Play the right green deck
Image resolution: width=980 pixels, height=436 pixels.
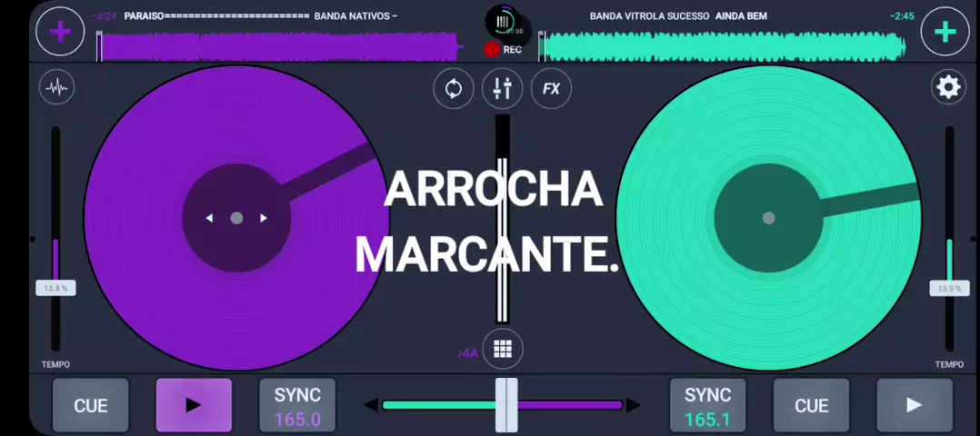click(x=914, y=405)
